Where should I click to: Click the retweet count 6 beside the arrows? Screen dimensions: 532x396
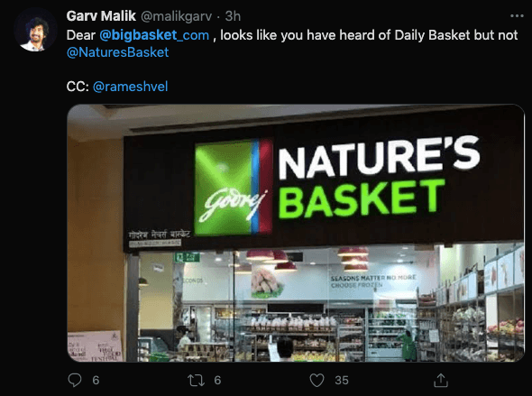click(x=217, y=380)
